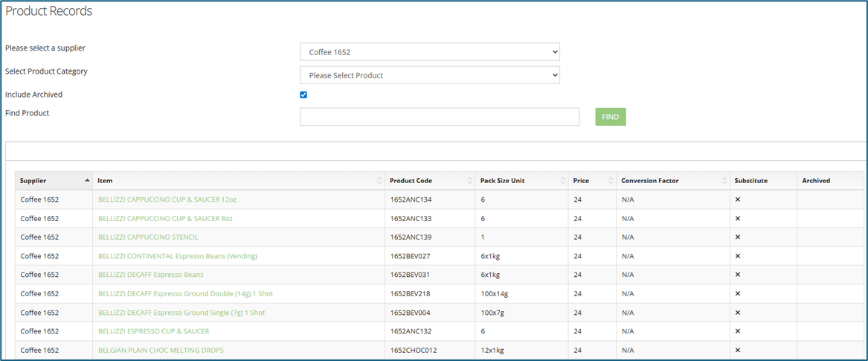The width and height of the screenshot is (868, 361).
Task: Click the Please select a supplier label
Action: point(45,48)
